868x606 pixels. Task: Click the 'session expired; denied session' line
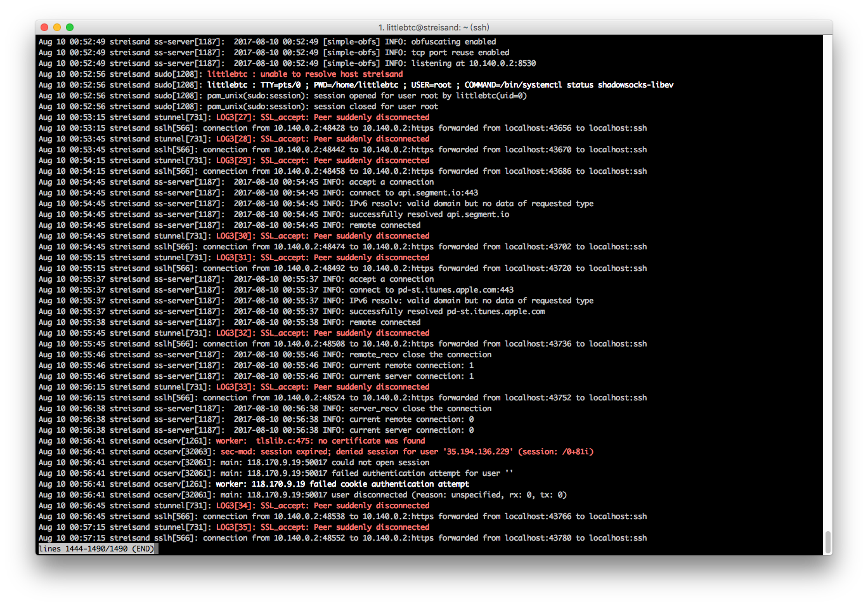[x=316, y=452]
